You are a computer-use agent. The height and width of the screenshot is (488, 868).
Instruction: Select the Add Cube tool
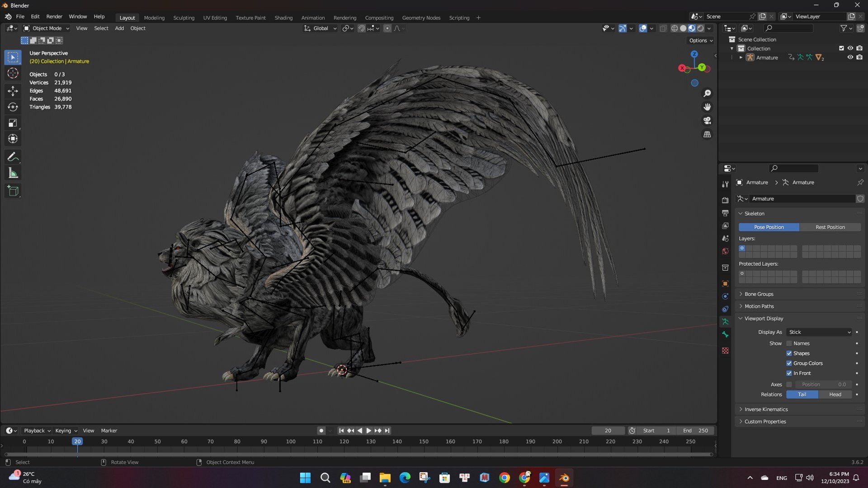click(x=13, y=191)
